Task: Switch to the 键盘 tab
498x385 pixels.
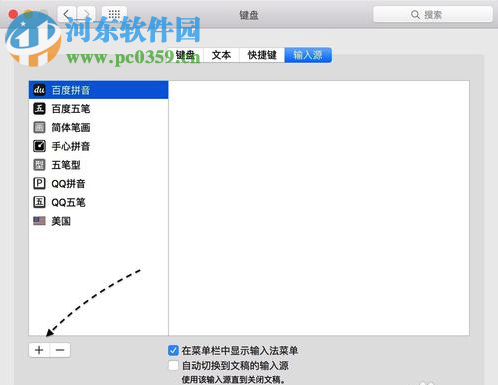Action: (x=185, y=55)
